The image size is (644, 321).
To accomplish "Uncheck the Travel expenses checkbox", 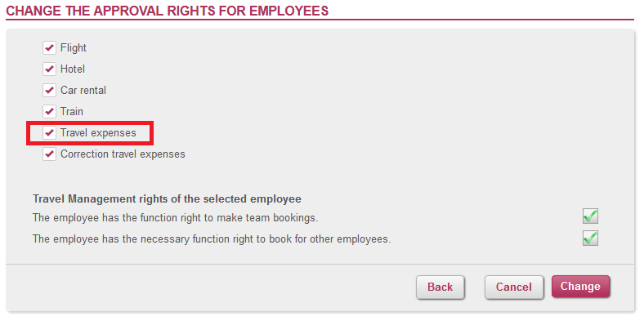I will point(49,132).
